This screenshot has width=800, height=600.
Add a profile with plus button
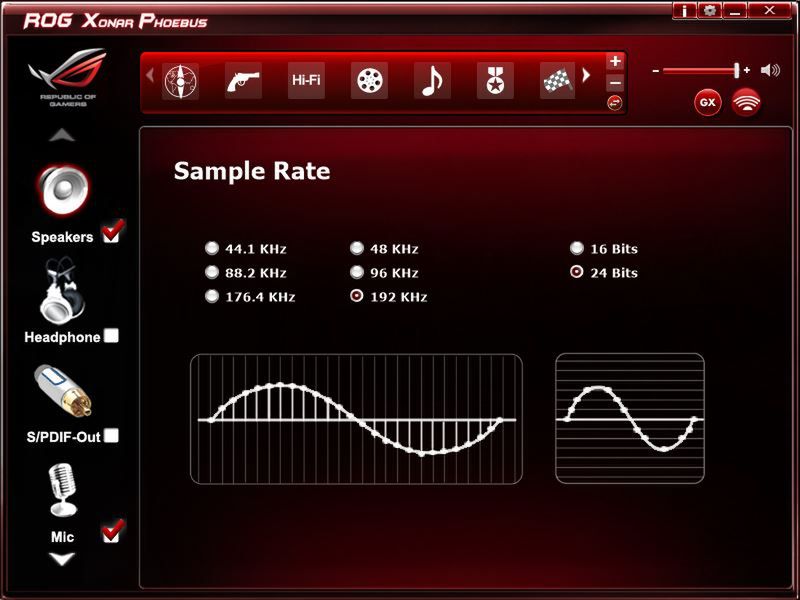point(615,61)
